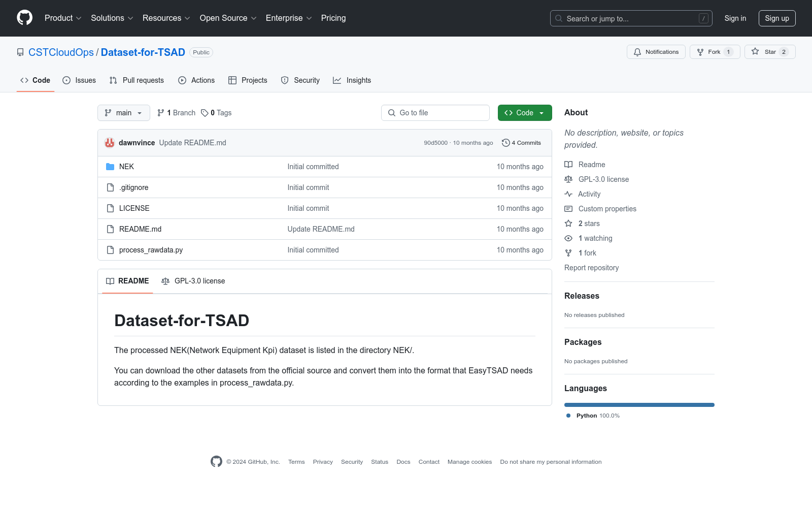The image size is (812, 508).
Task: Click the Python language color dot
Action: point(568,416)
